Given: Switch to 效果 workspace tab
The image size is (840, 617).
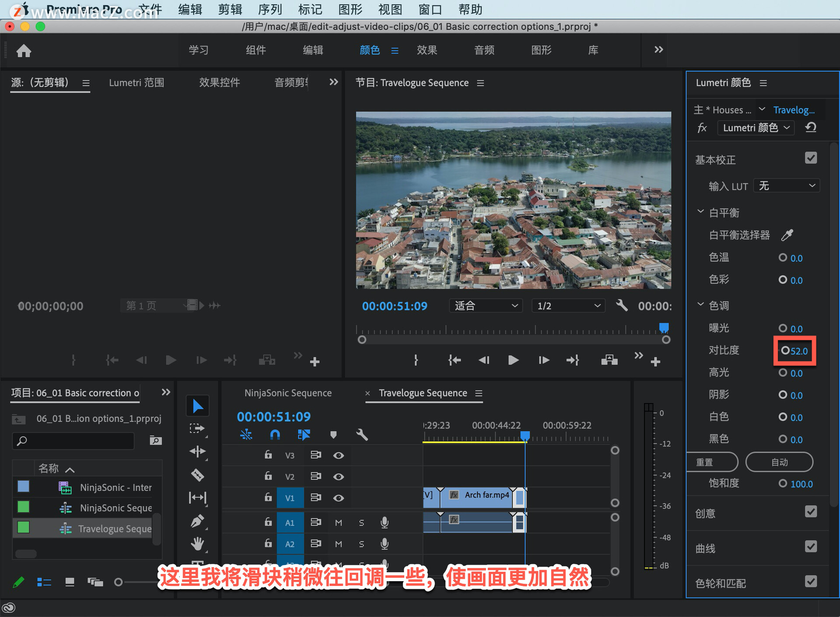Looking at the screenshot, I should point(427,50).
